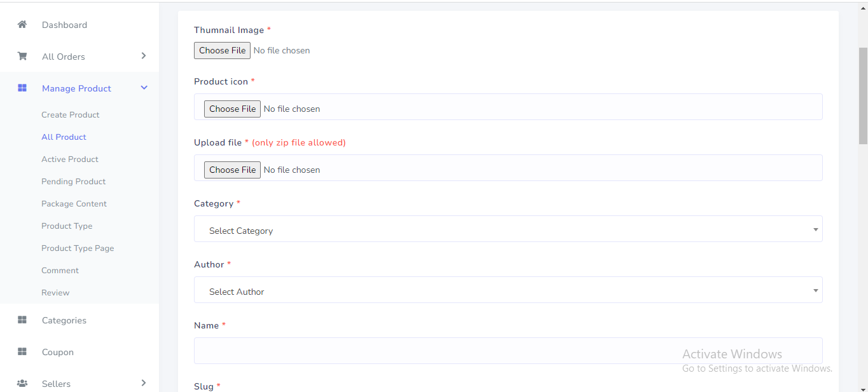This screenshot has height=392, width=868.
Task: Open the Select Author dropdown
Action: pos(507,290)
